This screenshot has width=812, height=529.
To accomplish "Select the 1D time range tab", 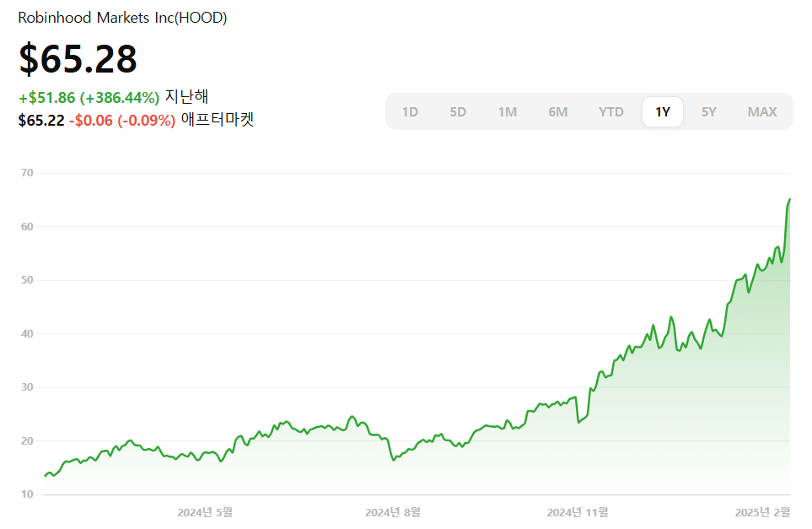I will tap(410, 112).
